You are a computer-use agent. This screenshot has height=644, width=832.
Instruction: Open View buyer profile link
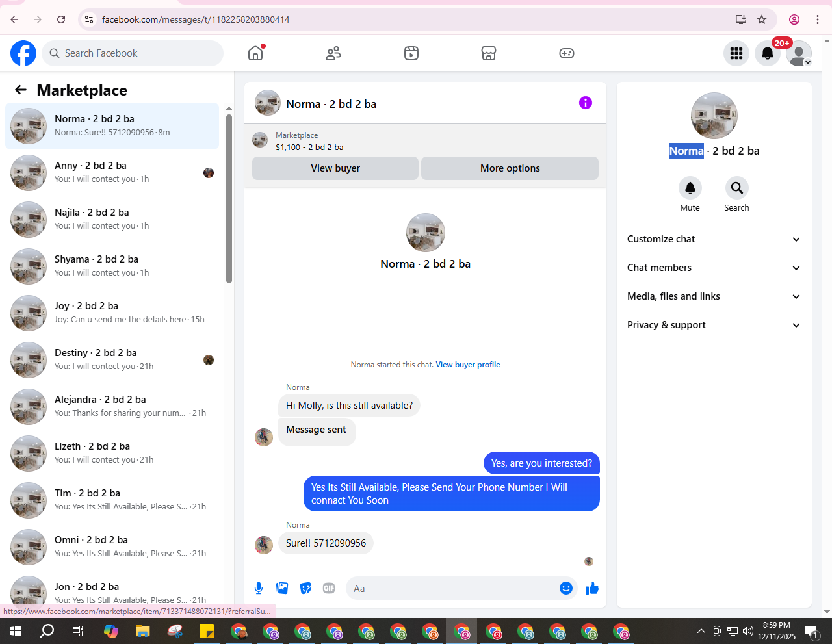coord(468,365)
